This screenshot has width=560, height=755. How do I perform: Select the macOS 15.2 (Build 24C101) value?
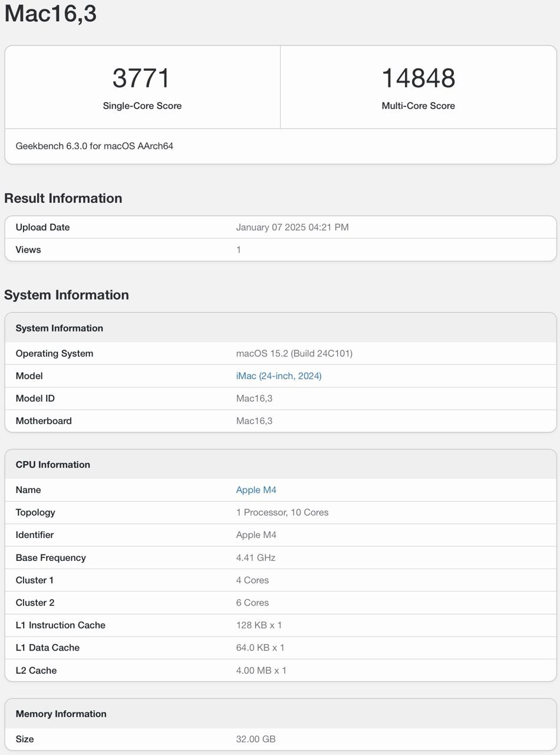294,353
